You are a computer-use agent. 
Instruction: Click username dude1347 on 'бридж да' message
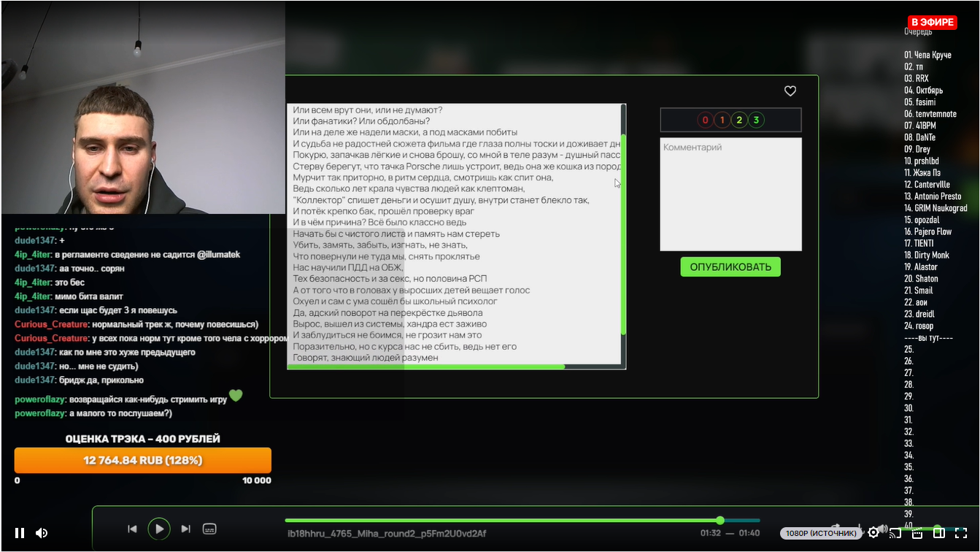(35, 380)
